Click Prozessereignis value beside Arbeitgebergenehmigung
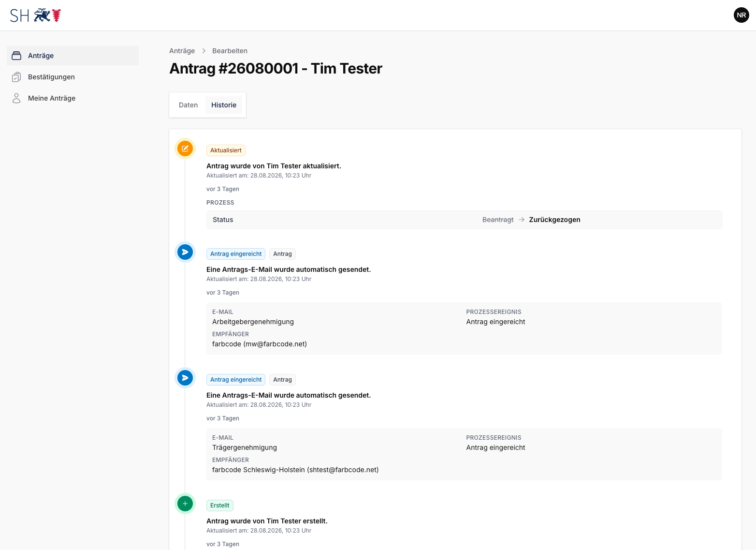The image size is (756, 550). [x=495, y=322]
